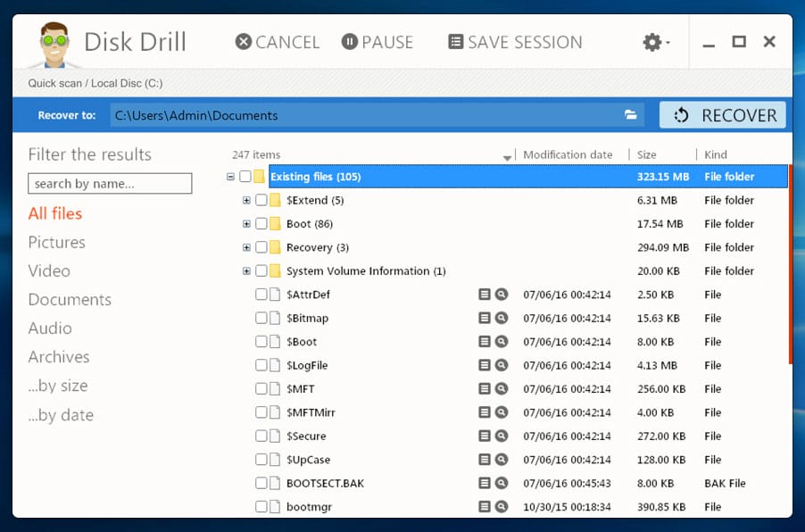
Task: Click the hex view icon for $Secure
Action: pyautogui.click(x=485, y=436)
